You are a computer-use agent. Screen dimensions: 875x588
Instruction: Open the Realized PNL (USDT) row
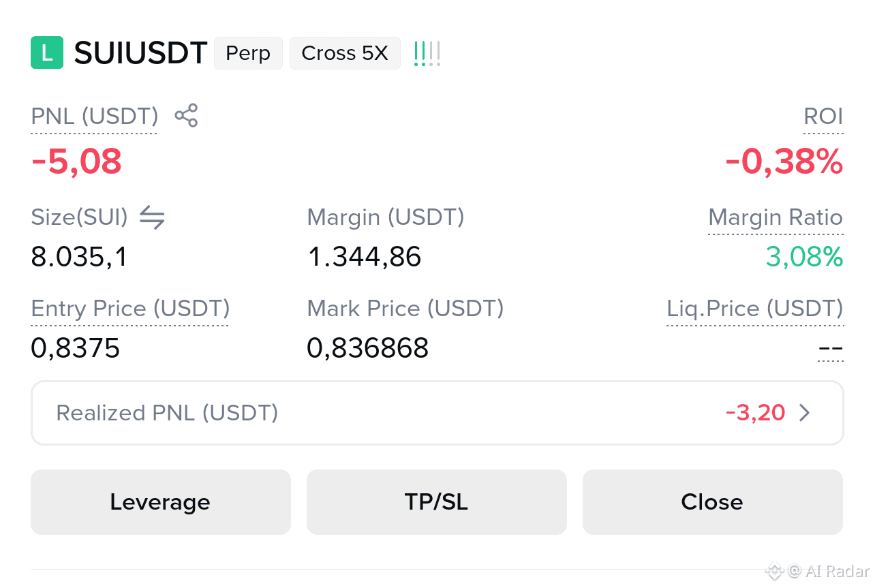tap(437, 413)
